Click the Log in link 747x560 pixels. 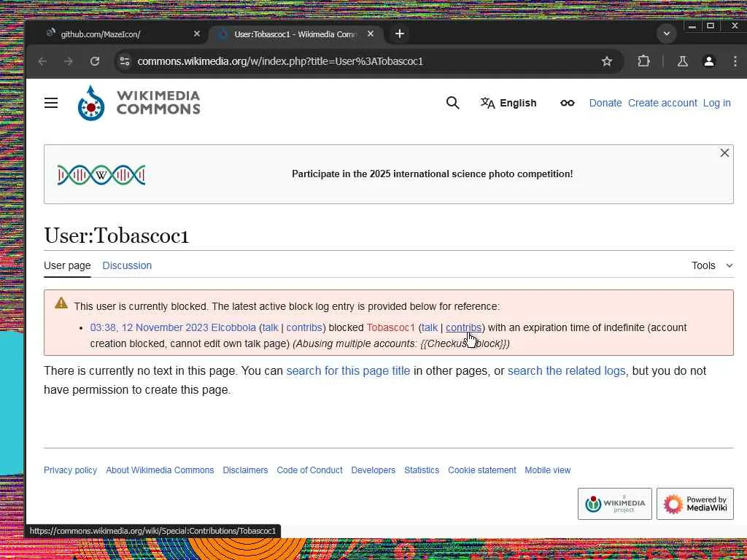(716, 103)
